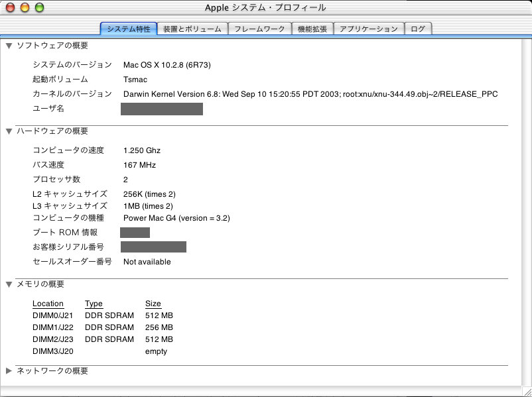Click the お客様シリアル番号 label
532x397 pixels.
tap(68, 247)
